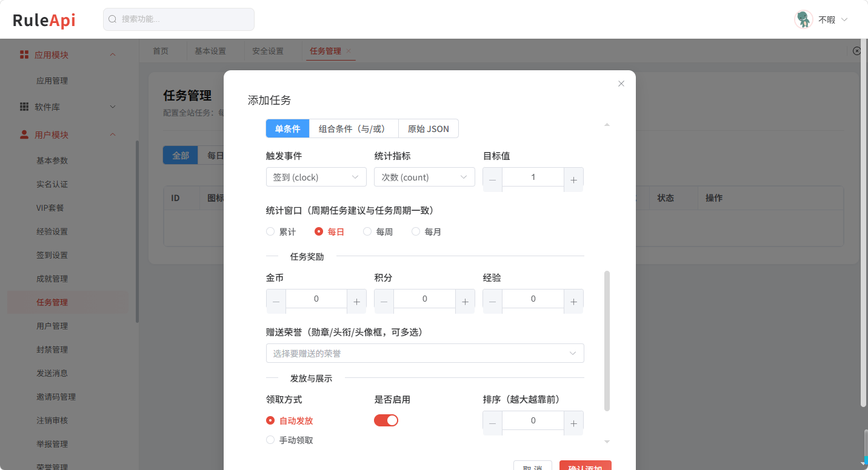Click the circled close icon beside the tab bar
The image size is (868, 470).
click(856, 51)
